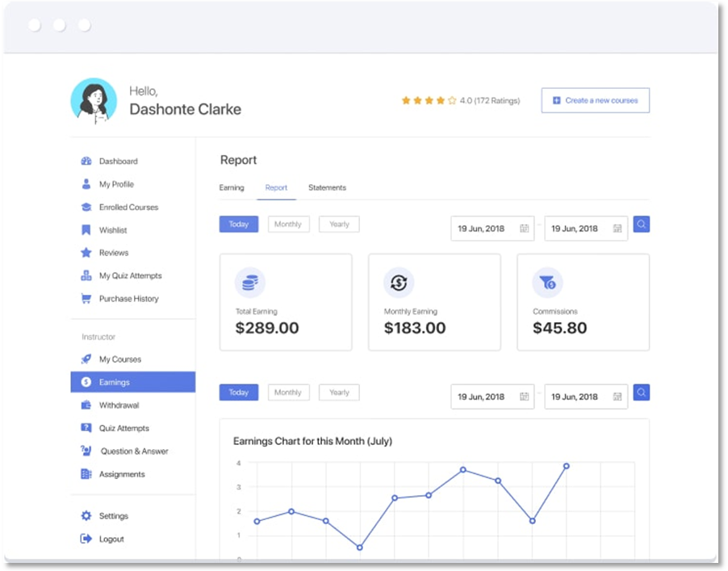Click chart section end date field

pos(586,397)
